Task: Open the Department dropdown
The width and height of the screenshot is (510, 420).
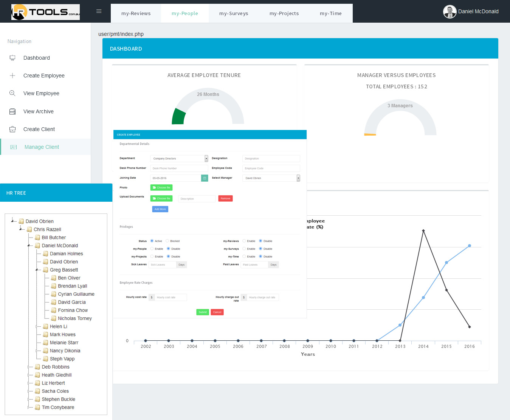Action: point(206,159)
